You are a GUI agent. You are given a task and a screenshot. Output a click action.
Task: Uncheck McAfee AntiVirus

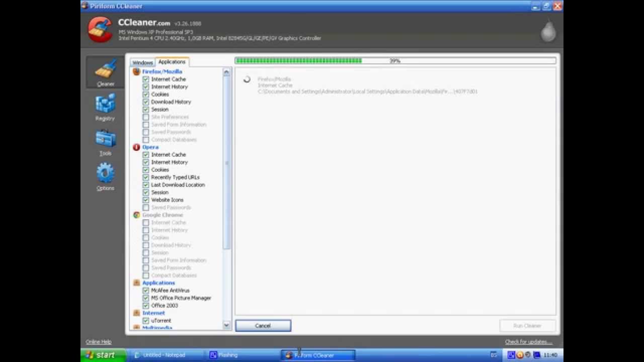[x=146, y=290]
